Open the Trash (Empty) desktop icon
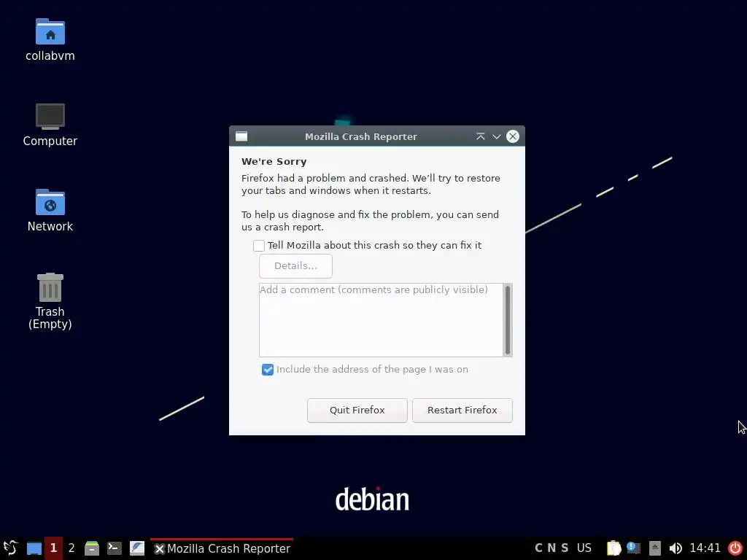 [x=50, y=287]
